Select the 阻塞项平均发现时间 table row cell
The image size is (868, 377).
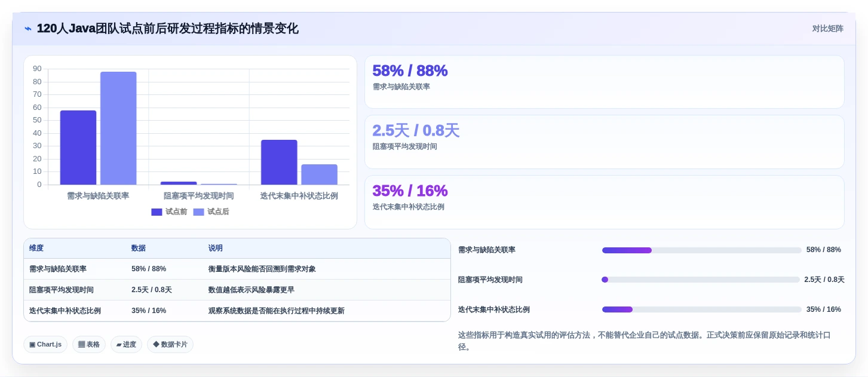coord(62,290)
